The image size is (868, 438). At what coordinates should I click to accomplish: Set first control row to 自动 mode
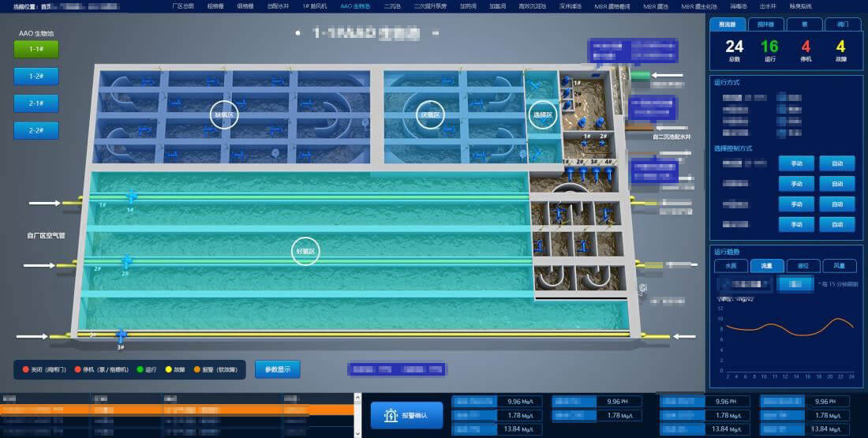pos(836,163)
